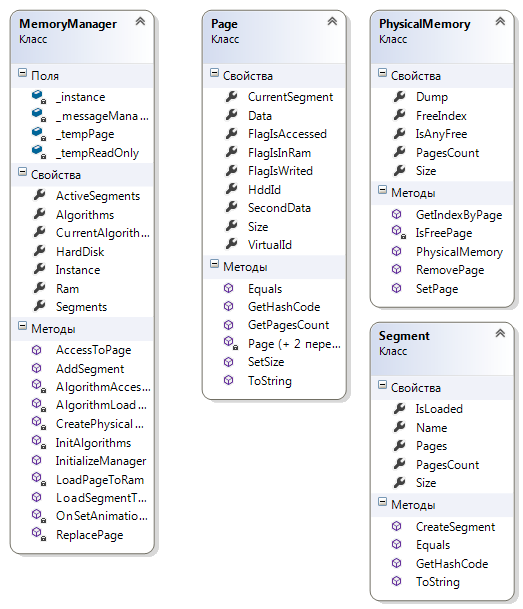Collapse the Свойства section in PhysicalMemory
The height and width of the screenshot is (609, 523).
382,73
